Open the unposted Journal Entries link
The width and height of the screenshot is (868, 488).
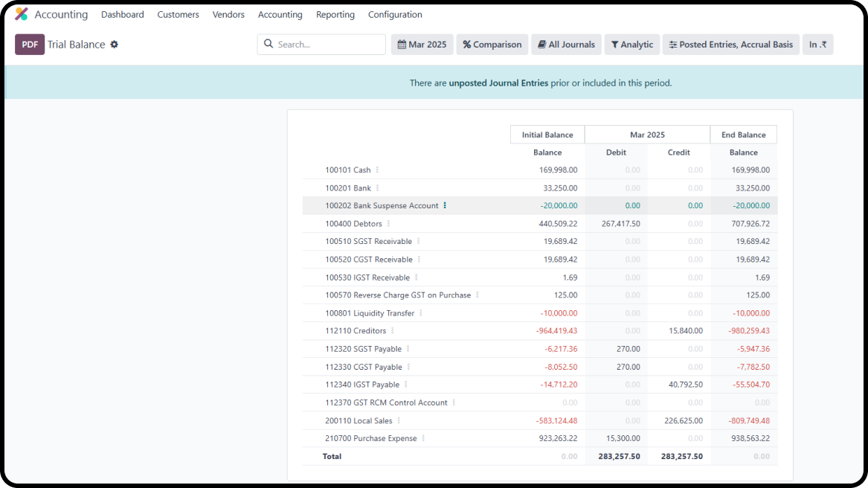click(478, 83)
